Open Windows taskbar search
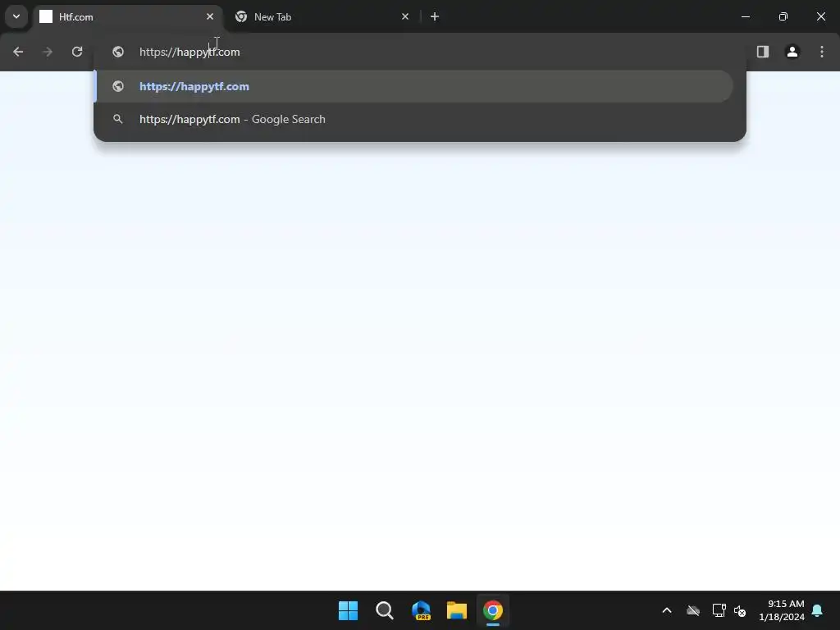The width and height of the screenshot is (840, 630). click(x=385, y=610)
